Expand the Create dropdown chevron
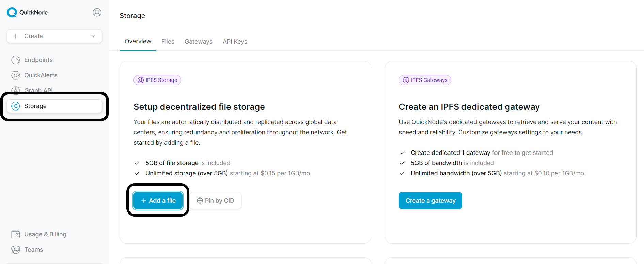Image resolution: width=644 pixels, height=264 pixels. click(x=93, y=36)
